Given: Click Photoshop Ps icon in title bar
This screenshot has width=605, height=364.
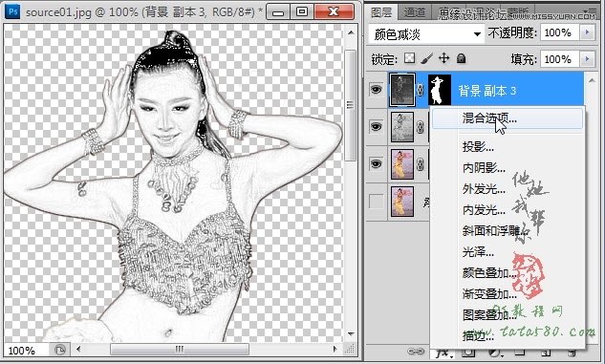Looking at the screenshot, I should [12, 11].
